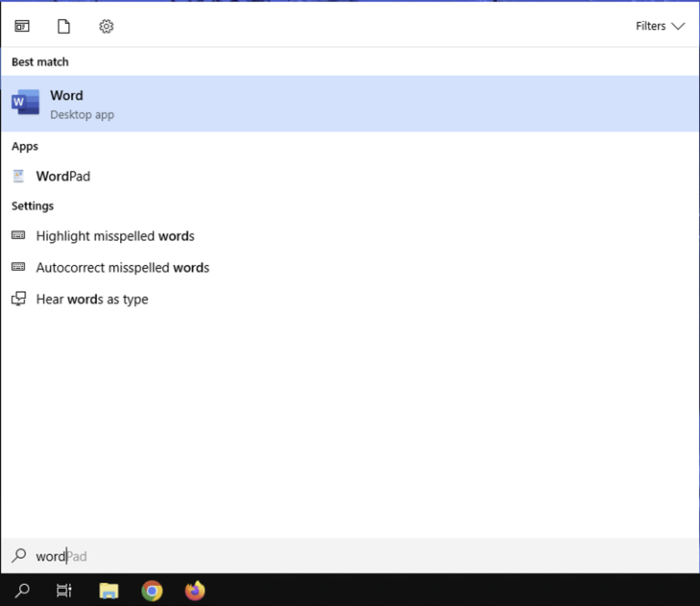Image resolution: width=700 pixels, height=606 pixels.
Task: Open Autocorrect misspelled words setting
Action: [x=350, y=267]
